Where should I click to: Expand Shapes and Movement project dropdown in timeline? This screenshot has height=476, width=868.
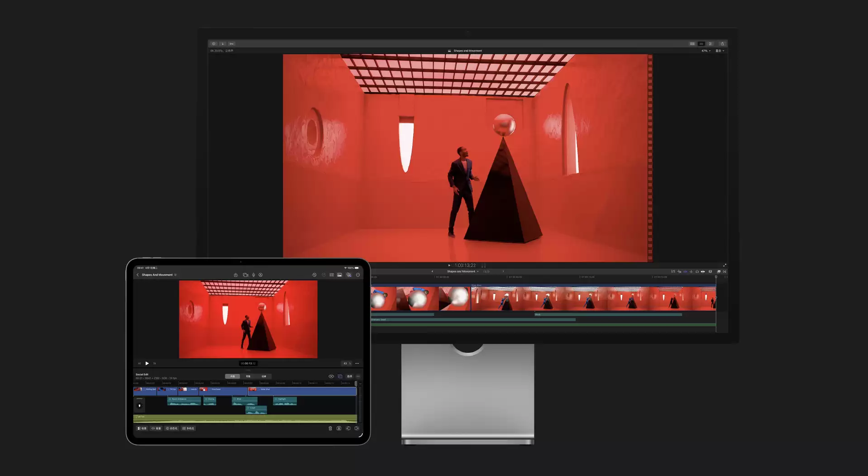[x=463, y=271]
